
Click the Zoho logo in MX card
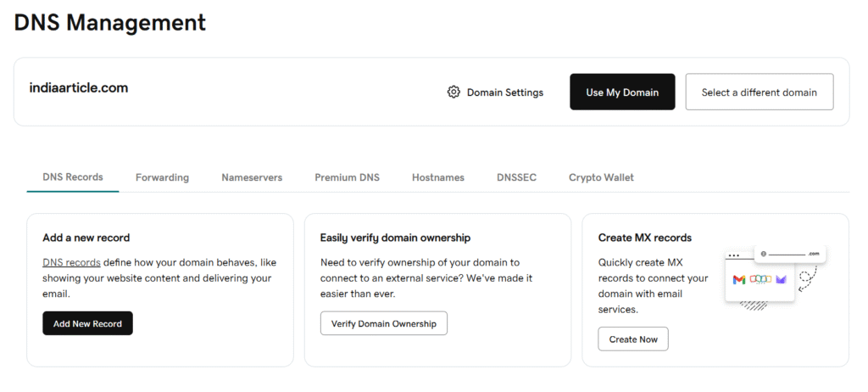coord(760,279)
